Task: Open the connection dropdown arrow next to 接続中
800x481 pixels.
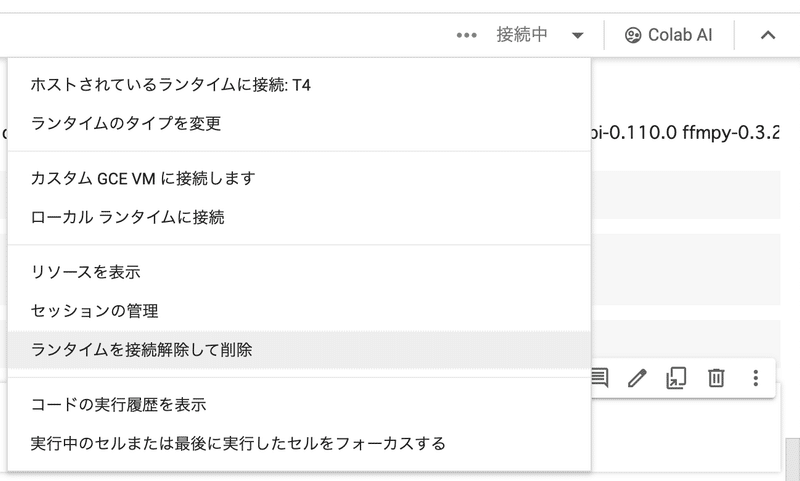Action: (578, 35)
